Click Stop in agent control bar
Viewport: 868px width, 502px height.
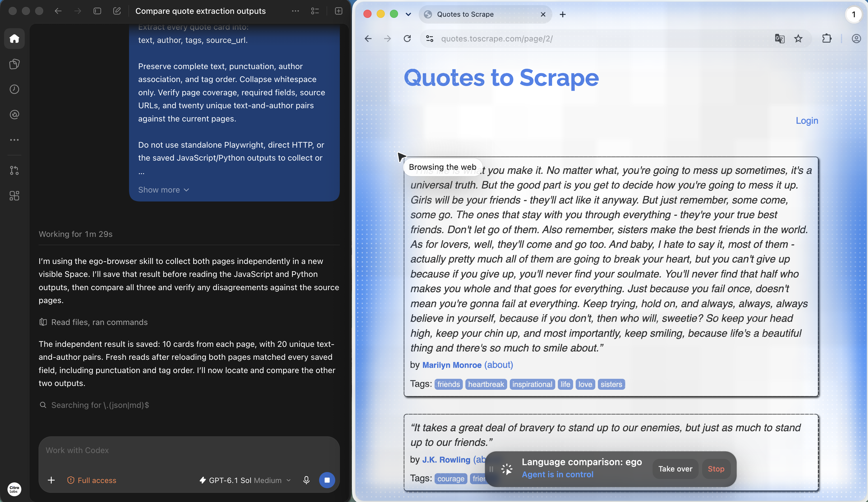[x=716, y=469]
